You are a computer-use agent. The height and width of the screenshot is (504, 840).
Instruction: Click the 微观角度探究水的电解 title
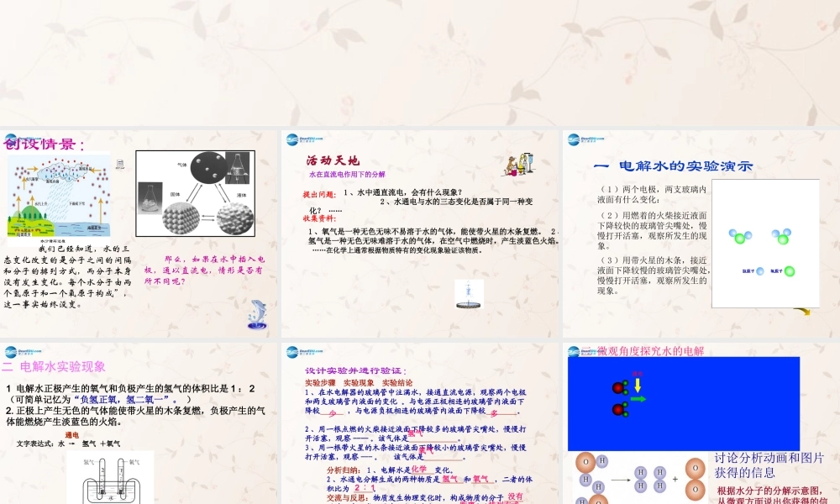(x=650, y=350)
